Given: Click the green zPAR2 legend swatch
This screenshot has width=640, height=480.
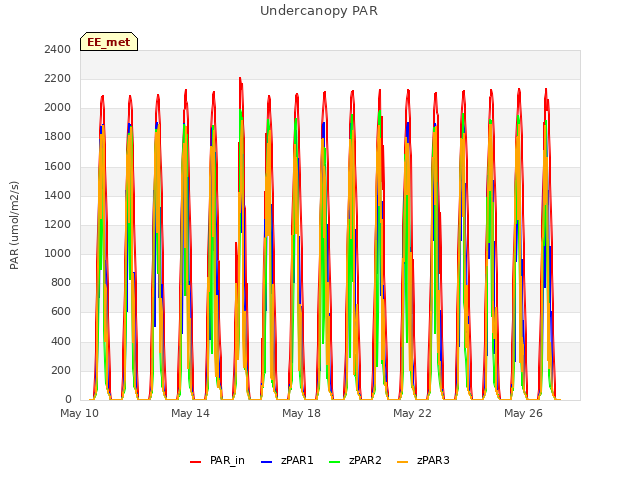Looking at the screenshot, I should coord(335,462).
